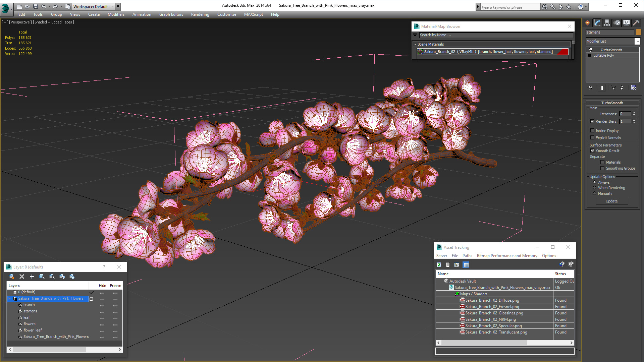Click the Shaded + Edged Faces viewport label
Viewport: 644px width, 362px height.
(53, 22)
